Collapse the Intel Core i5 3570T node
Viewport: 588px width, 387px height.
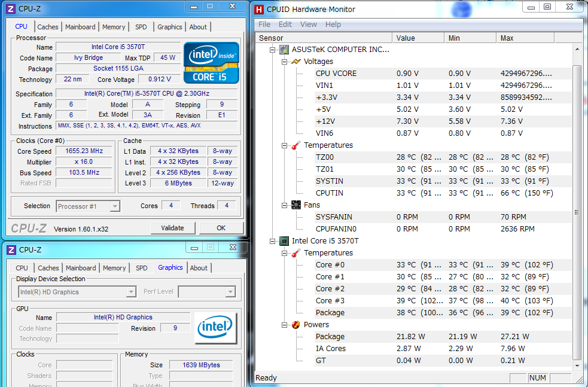[272, 241]
